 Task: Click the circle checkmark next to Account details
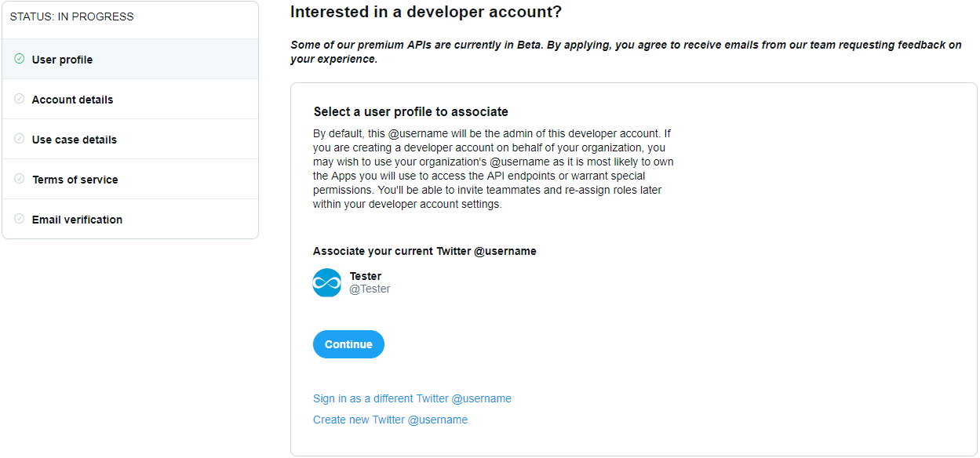pos(18,99)
